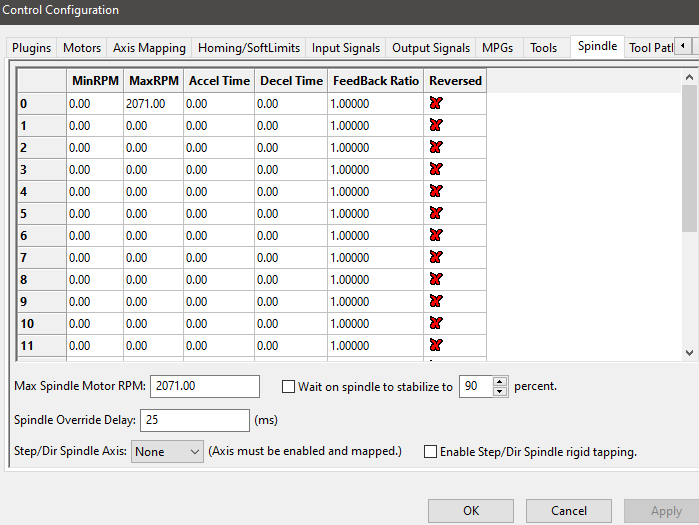Image resolution: width=699 pixels, height=525 pixels.
Task: Click the tab strip left scroll arrow
Action: [683, 46]
